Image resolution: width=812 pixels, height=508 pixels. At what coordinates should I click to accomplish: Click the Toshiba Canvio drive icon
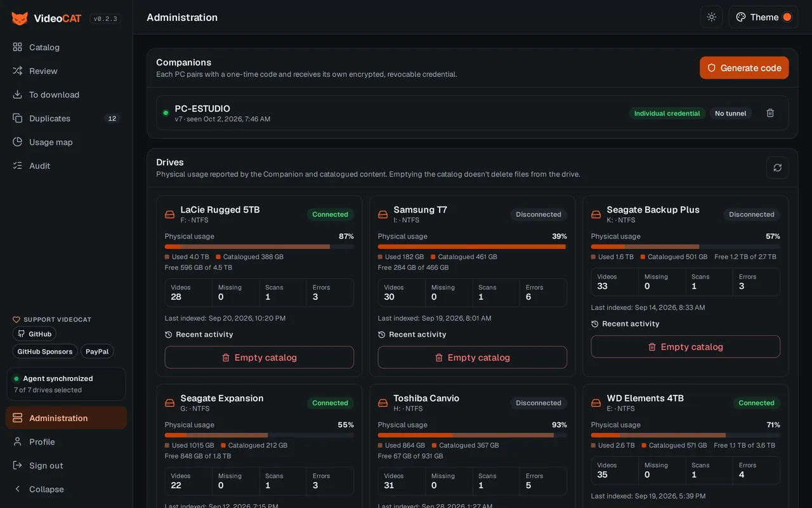pyautogui.click(x=383, y=403)
